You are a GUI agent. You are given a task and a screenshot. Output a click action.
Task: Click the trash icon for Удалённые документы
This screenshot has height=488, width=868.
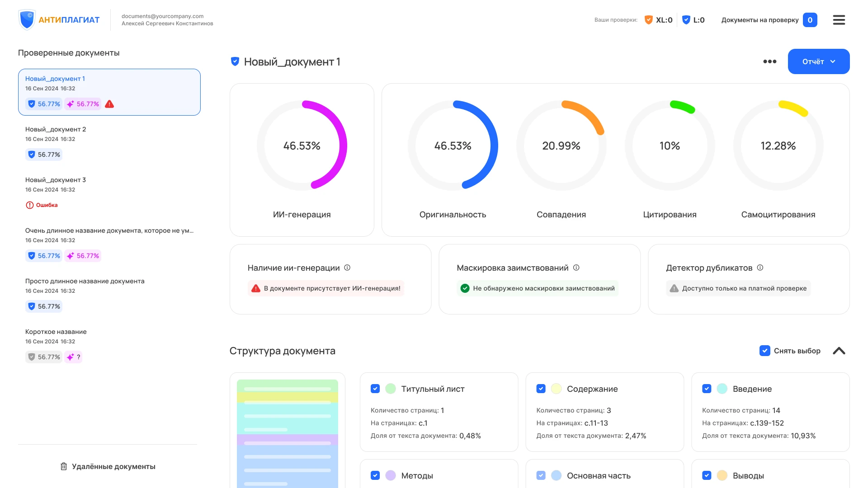point(64,466)
